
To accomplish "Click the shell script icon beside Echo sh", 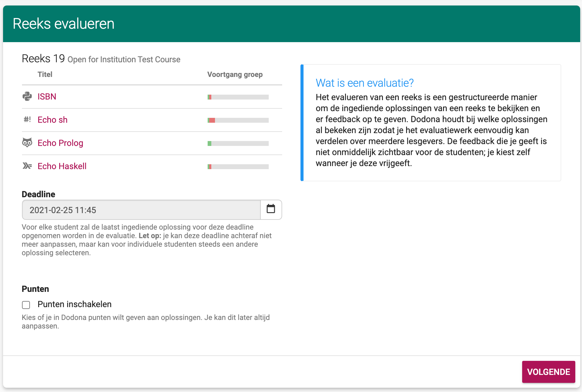I will coord(27,119).
